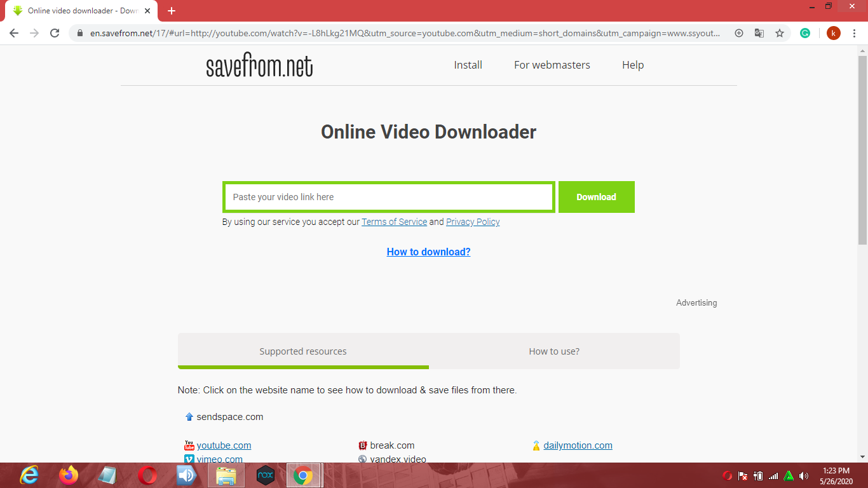Click the 'Online Video Downloader' heading

(429, 132)
